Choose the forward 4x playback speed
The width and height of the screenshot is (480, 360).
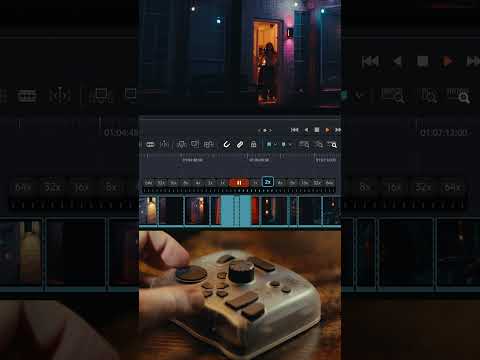[280, 183]
